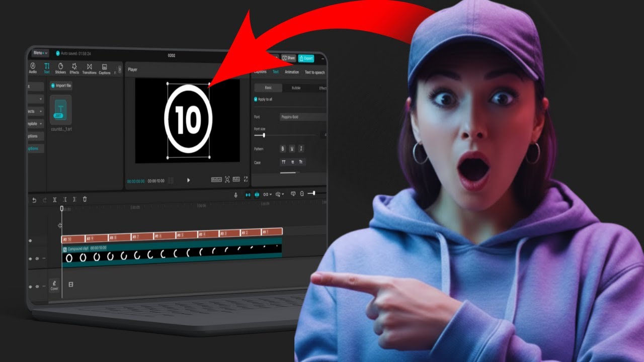The image size is (644, 362).
Task: Click the Font size slider handle
Action: tap(264, 135)
